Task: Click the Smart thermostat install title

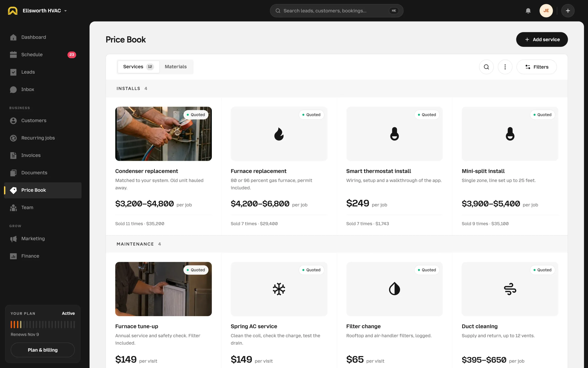Action: 378,171
